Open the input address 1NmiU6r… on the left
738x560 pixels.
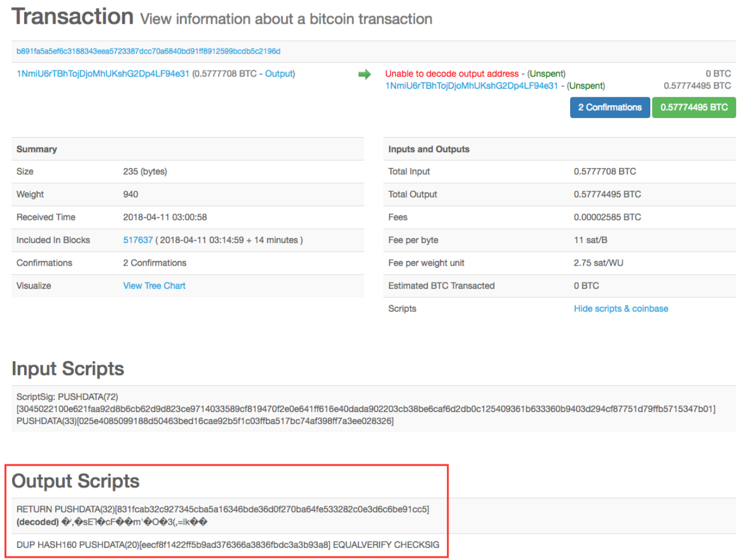[x=103, y=74]
